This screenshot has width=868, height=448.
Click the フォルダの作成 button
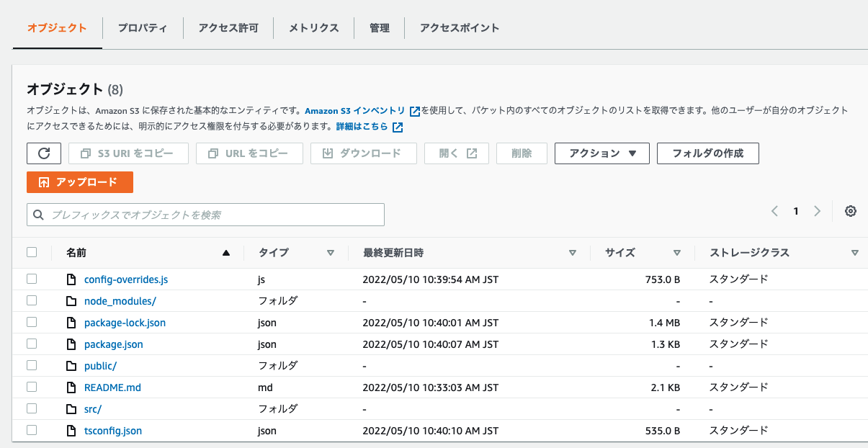tap(707, 153)
